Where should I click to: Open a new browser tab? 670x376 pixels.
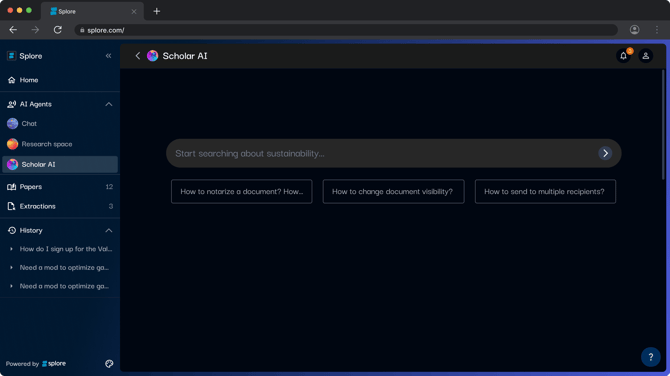point(157,12)
